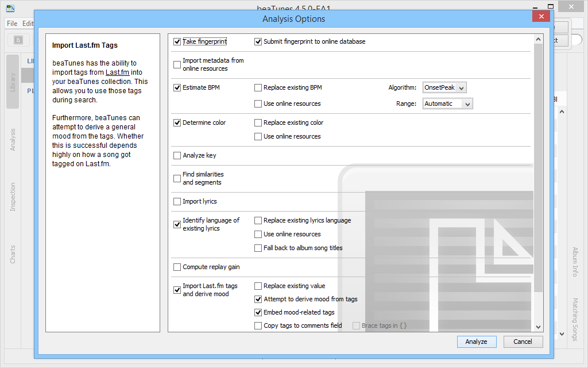
Task: Maximize the beaTunes main window
Action: pos(551,6)
